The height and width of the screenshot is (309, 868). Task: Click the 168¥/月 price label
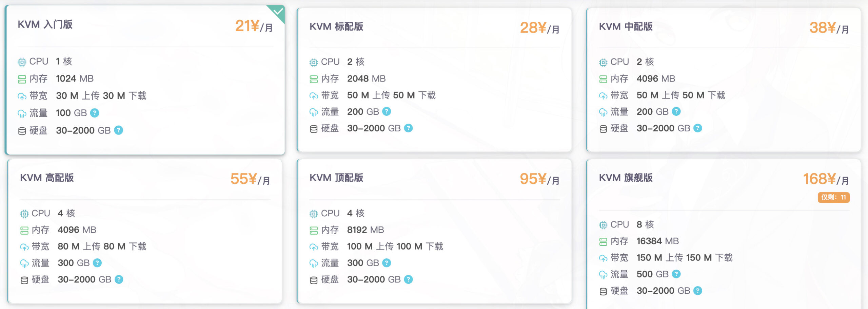pos(826,179)
